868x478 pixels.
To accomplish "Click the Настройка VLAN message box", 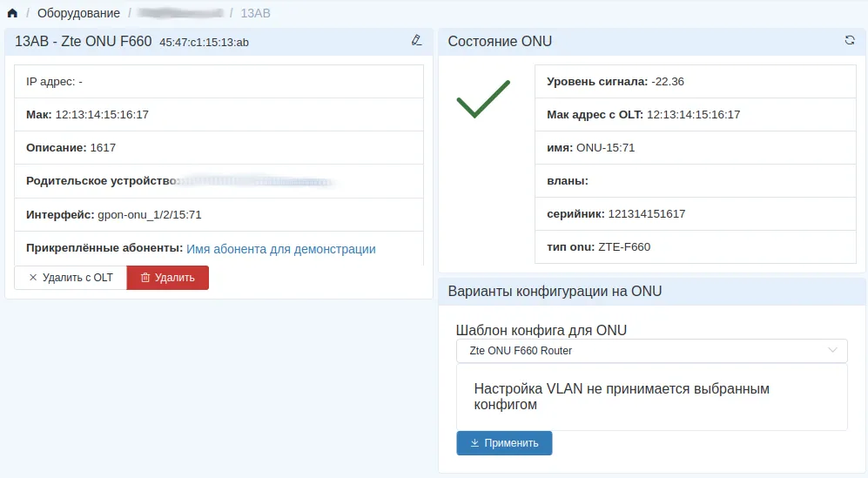I will click(x=651, y=397).
